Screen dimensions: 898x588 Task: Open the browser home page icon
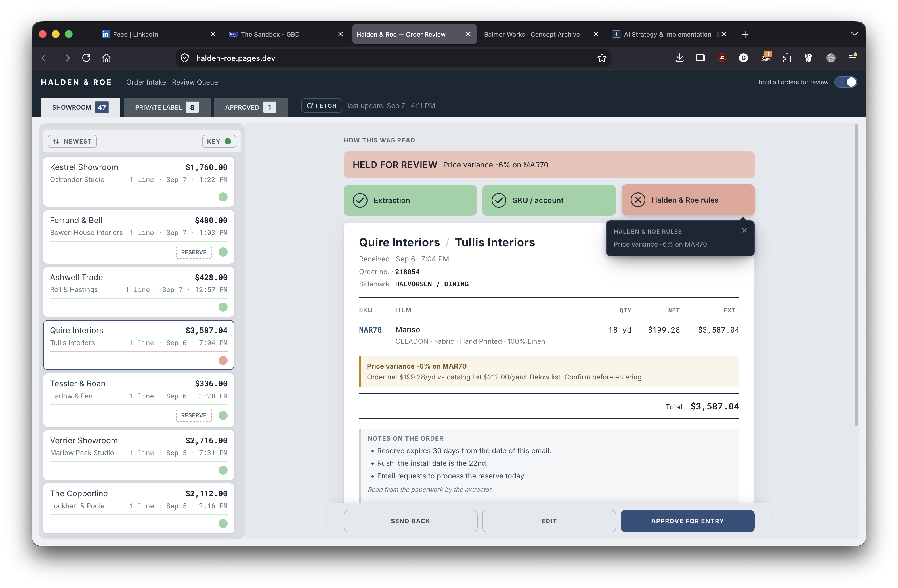106,58
